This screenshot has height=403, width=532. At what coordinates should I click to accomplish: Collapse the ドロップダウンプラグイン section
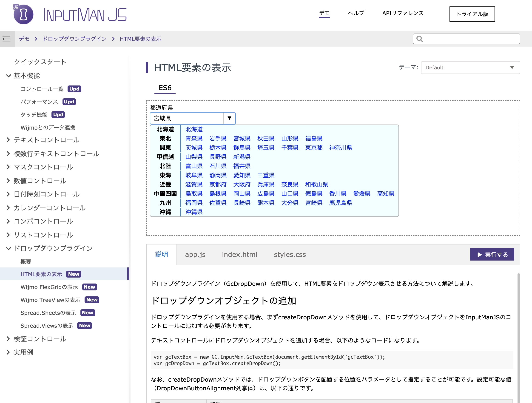pos(9,248)
